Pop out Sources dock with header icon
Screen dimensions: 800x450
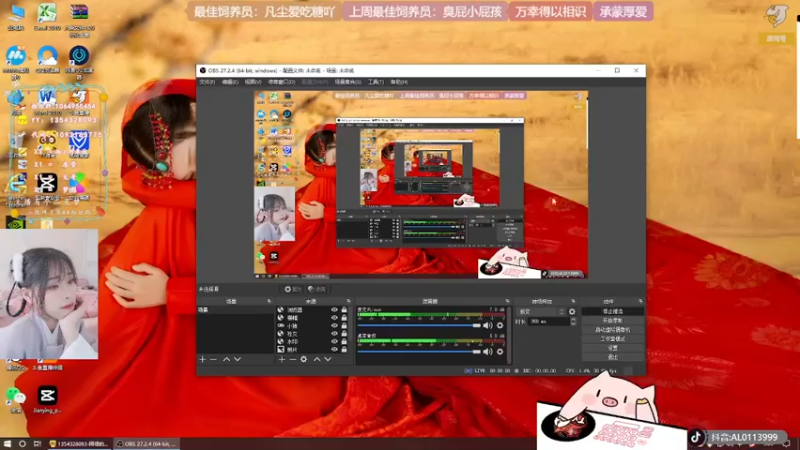tap(349, 302)
